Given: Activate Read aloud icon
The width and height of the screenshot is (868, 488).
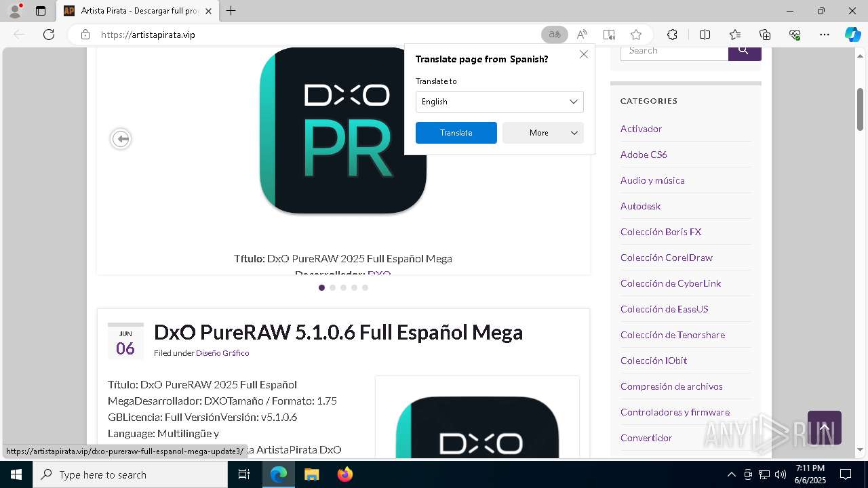Looking at the screenshot, I should tap(582, 35).
